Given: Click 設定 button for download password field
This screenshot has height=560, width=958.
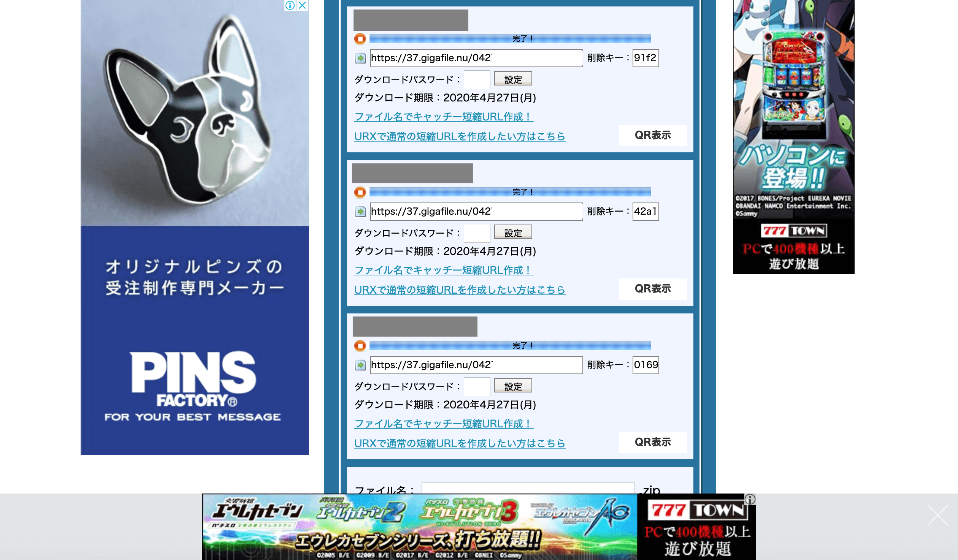Looking at the screenshot, I should click(512, 79).
